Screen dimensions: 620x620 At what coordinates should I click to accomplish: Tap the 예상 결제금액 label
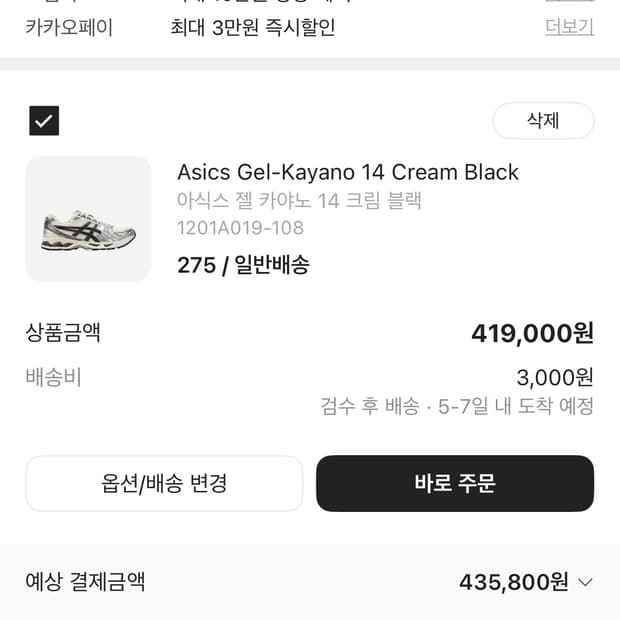point(85,582)
